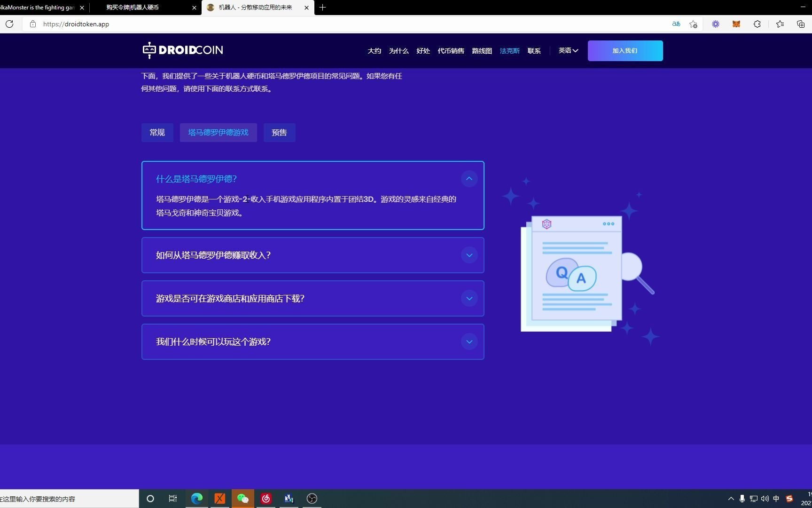Close the active 机器人 tab

307,8
